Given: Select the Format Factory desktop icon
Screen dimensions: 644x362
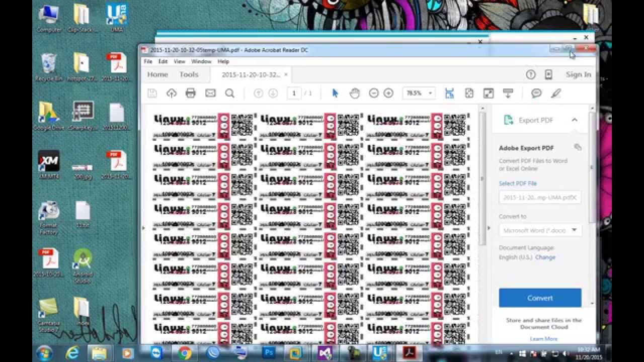Looking at the screenshot, I should 49,219.
